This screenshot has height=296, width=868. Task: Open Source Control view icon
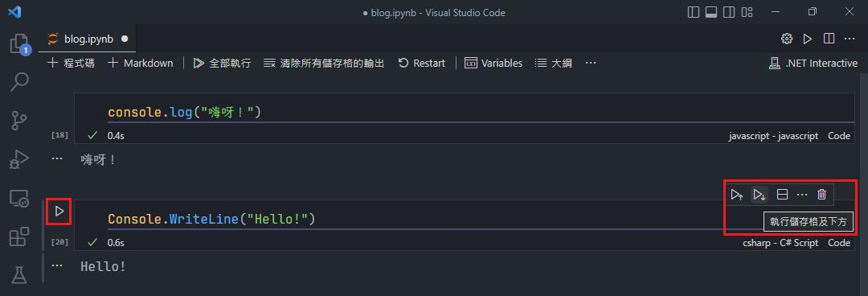(19, 120)
